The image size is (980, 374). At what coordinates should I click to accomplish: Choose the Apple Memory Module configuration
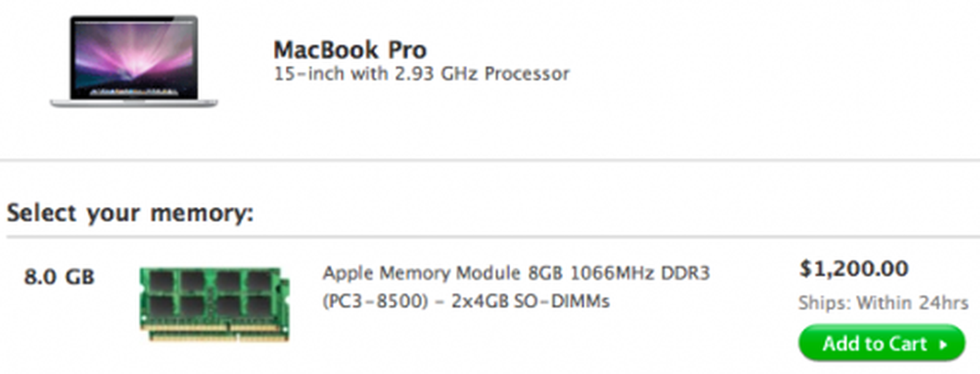pyautogui.click(x=518, y=274)
